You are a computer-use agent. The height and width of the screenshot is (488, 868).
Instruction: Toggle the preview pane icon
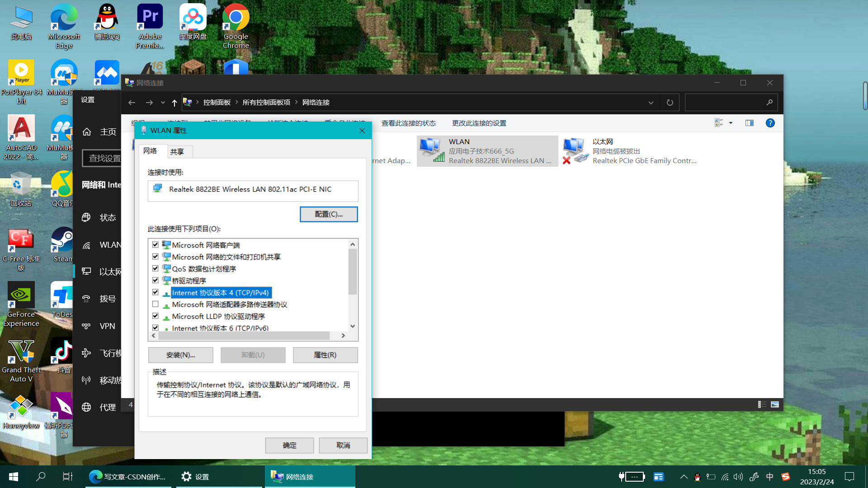click(x=749, y=123)
